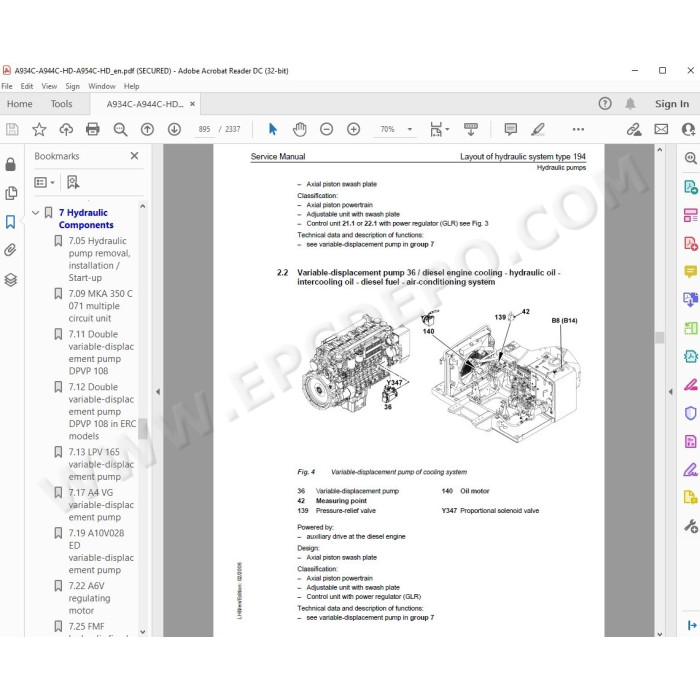The image size is (700, 700).
Task: Open the View menu
Action: click(49, 86)
